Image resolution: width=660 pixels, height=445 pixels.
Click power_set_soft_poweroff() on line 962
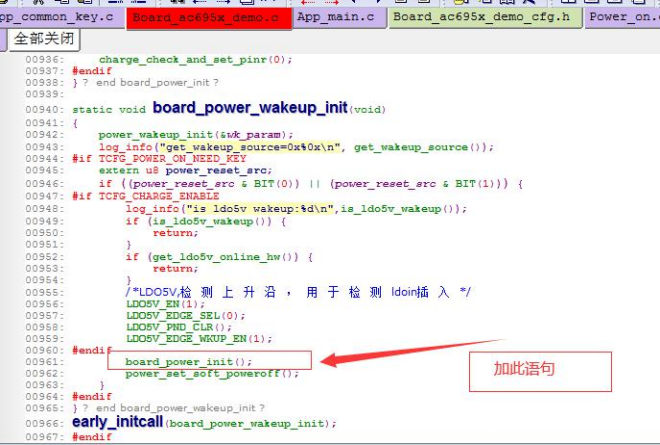212,374
